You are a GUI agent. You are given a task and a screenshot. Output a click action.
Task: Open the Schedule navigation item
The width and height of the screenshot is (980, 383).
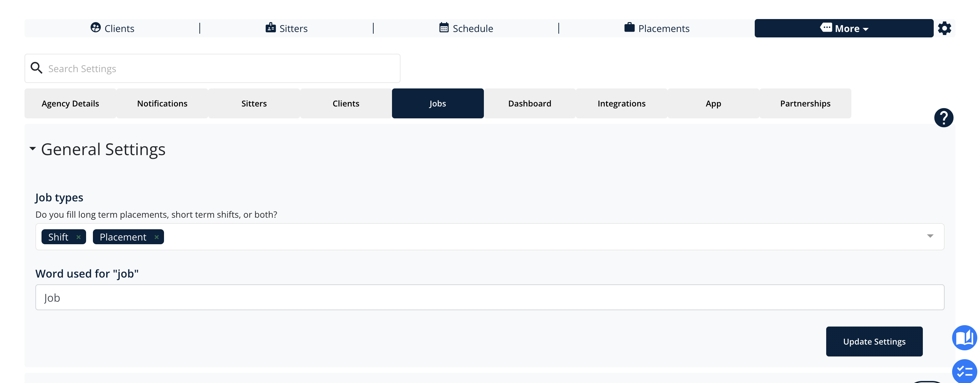click(465, 28)
